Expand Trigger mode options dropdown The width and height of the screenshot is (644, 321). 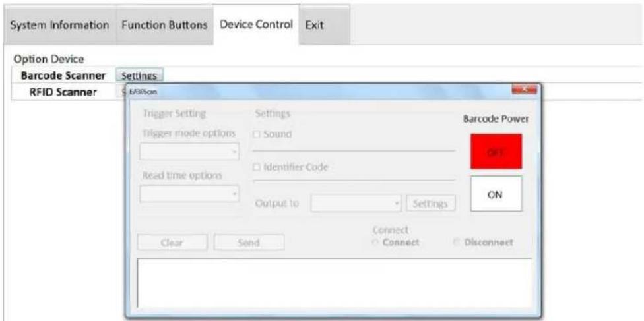[189, 152]
